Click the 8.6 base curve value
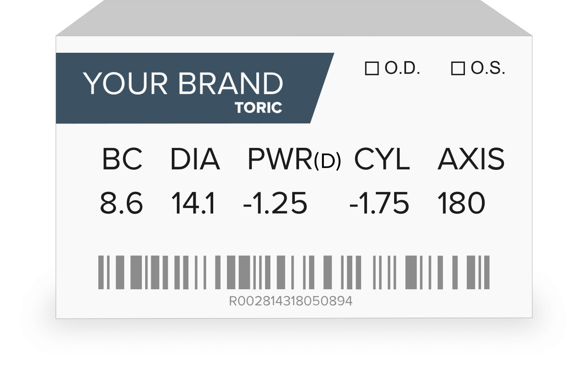The width and height of the screenshot is (588, 376). [x=122, y=204]
